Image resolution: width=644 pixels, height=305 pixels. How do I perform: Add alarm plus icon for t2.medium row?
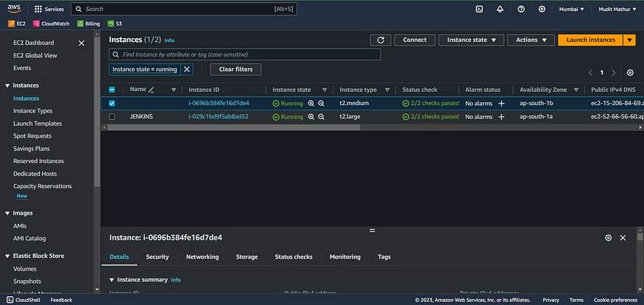click(x=501, y=104)
